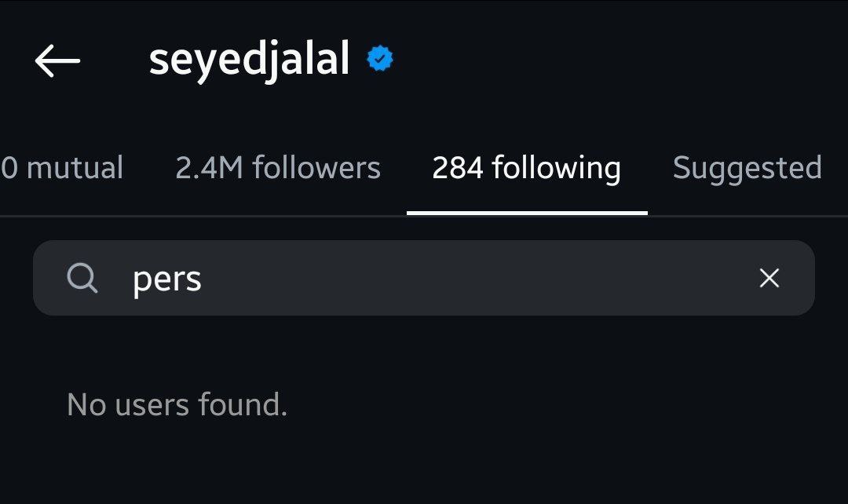
Task: Click the magnifying glass search icon
Action: click(x=82, y=278)
